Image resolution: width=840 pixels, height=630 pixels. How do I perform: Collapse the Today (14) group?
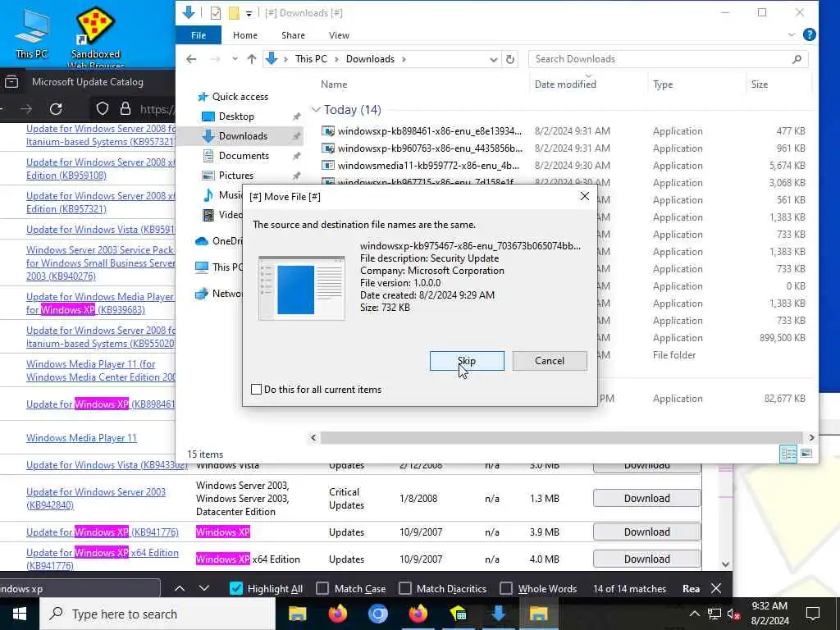316,110
